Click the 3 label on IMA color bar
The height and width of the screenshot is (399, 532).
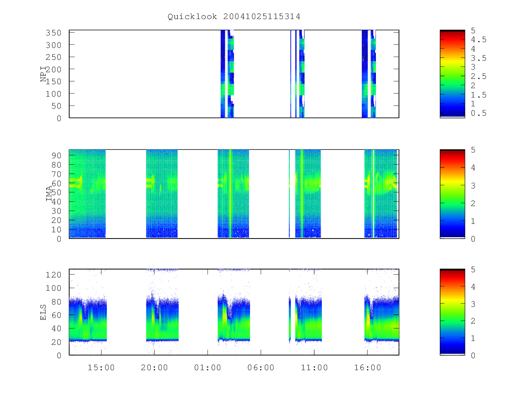pos(473,185)
